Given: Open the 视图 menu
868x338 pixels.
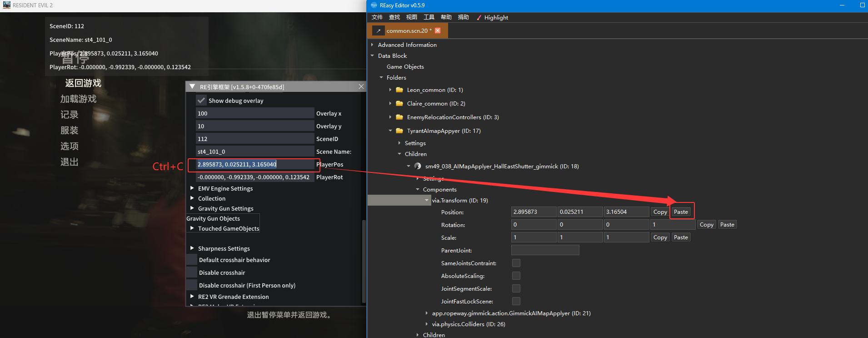Looking at the screenshot, I should point(412,17).
